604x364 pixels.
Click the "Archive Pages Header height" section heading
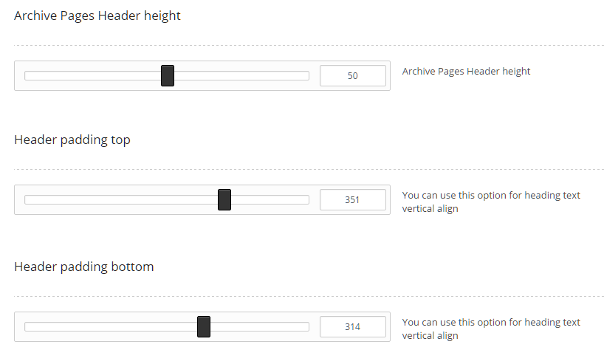pos(97,16)
